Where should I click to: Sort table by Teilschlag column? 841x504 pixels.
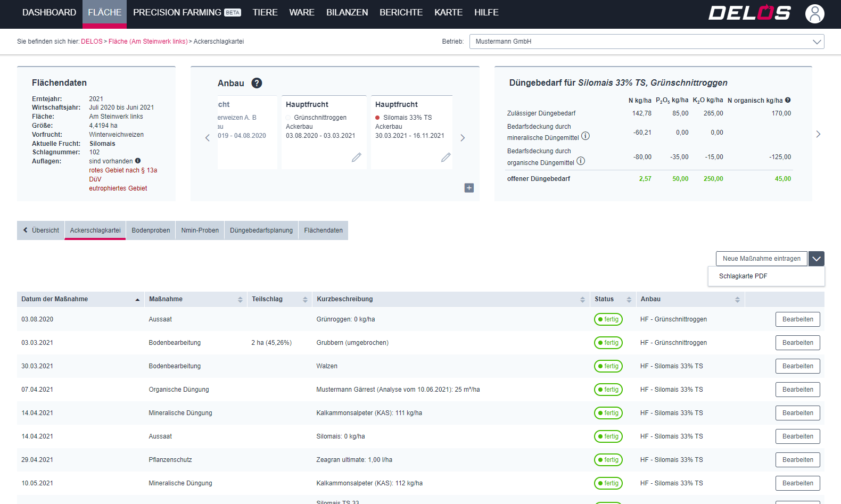[280, 299]
